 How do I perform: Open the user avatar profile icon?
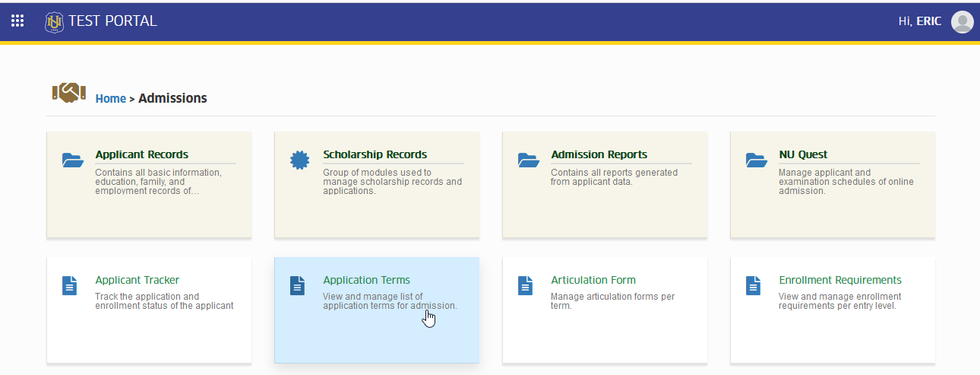(x=963, y=22)
